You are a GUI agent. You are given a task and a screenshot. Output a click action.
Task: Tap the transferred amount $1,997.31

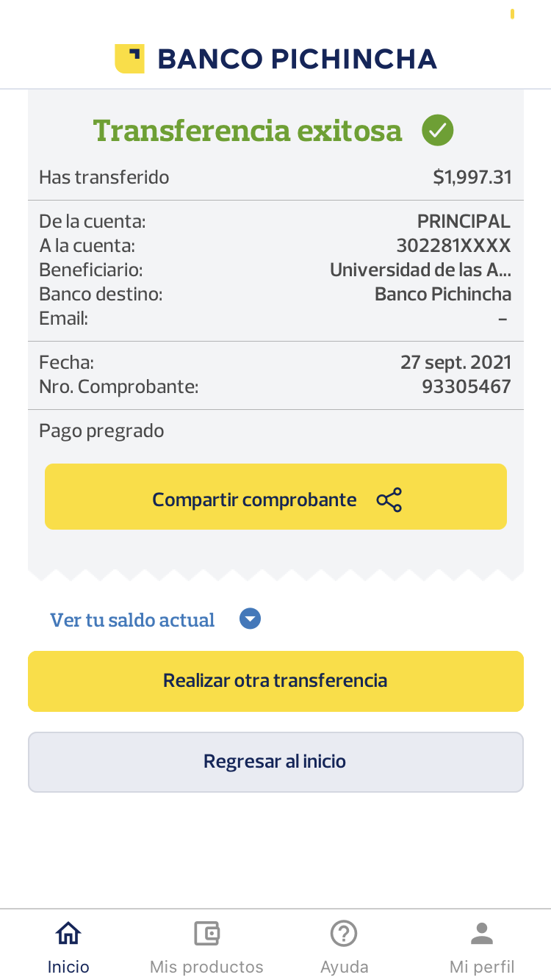click(x=472, y=177)
